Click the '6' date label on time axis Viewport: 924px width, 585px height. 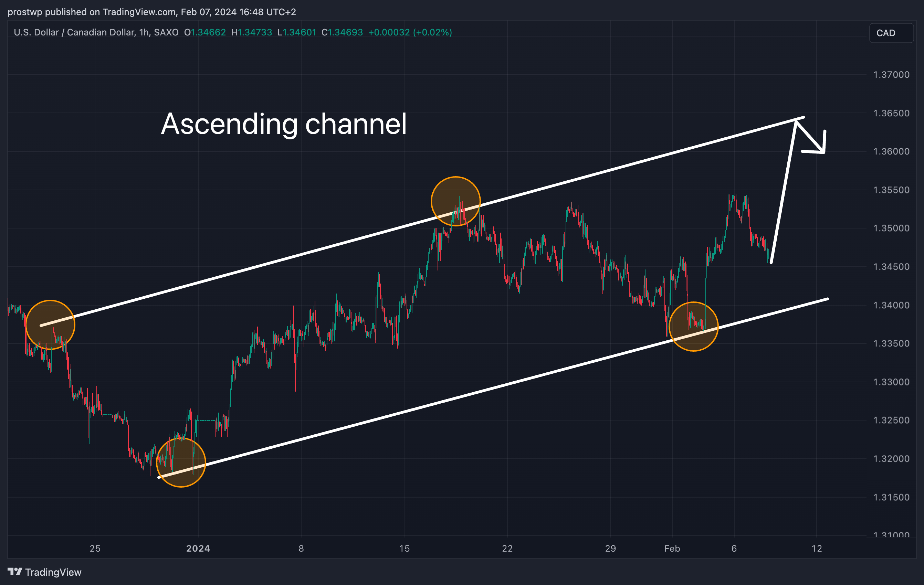734,549
